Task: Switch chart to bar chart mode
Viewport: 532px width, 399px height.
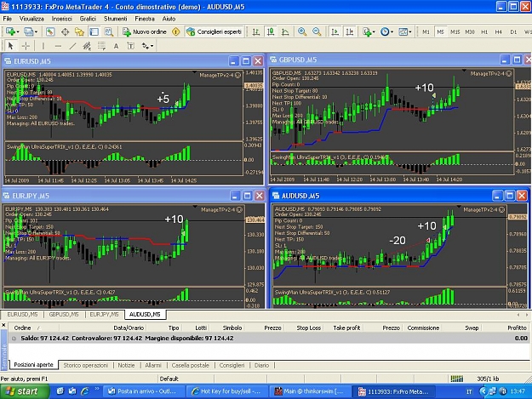Action: pos(256,31)
